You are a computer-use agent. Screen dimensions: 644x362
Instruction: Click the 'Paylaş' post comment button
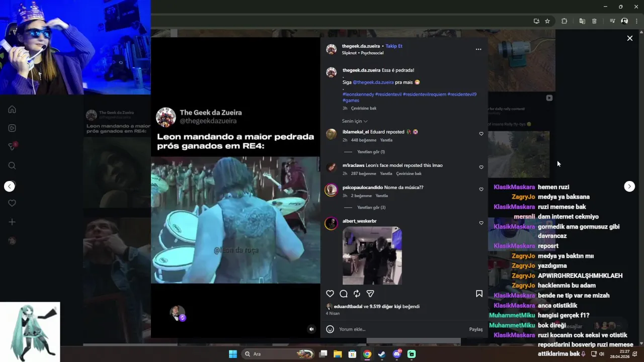[x=476, y=329]
